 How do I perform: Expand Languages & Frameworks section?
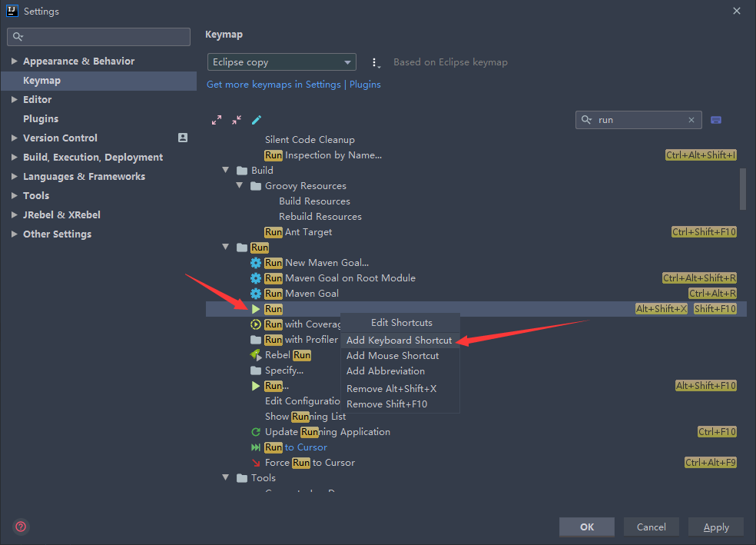click(15, 177)
